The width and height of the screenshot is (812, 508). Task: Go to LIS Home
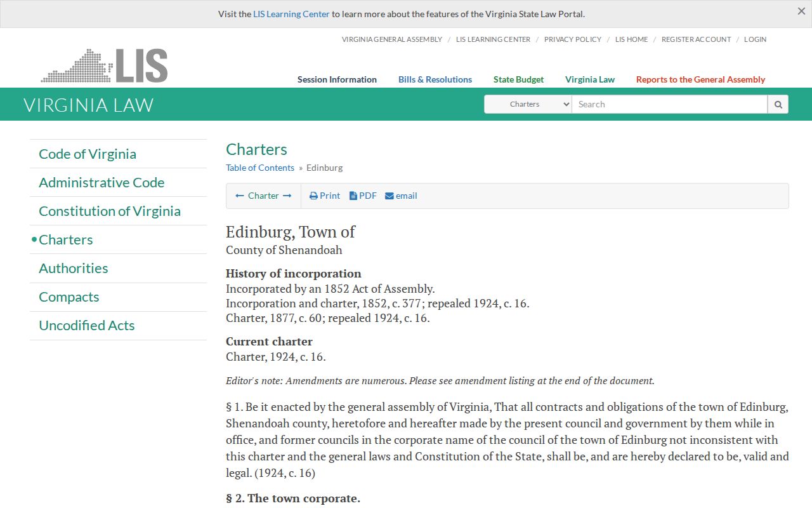coord(631,39)
